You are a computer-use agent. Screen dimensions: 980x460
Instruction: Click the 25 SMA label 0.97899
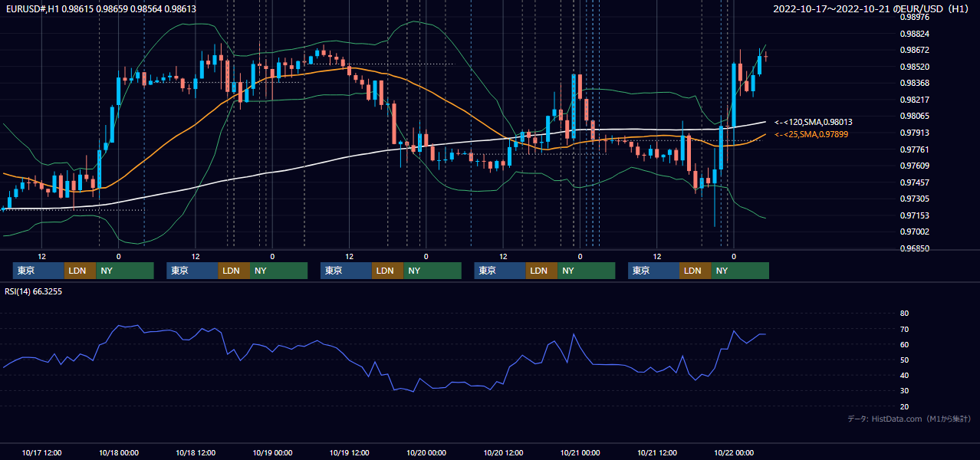[812, 134]
